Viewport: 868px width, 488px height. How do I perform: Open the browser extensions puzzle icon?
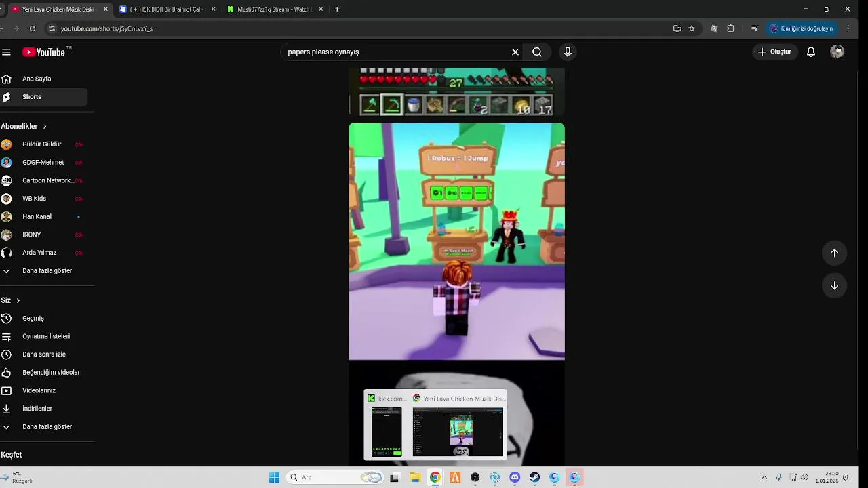click(x=730, y=28)
